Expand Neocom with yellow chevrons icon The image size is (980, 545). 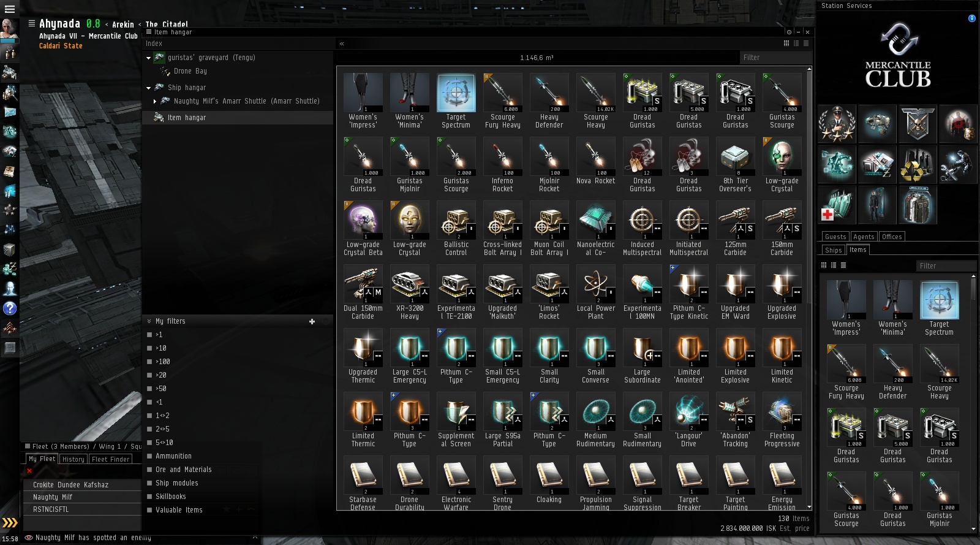[10, 523]
